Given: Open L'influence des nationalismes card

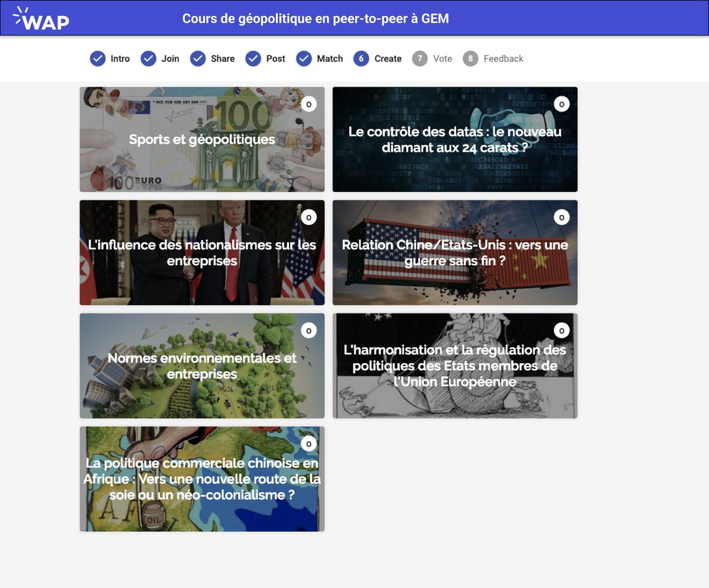Looking at the screenshot, I should pos(202,253).
